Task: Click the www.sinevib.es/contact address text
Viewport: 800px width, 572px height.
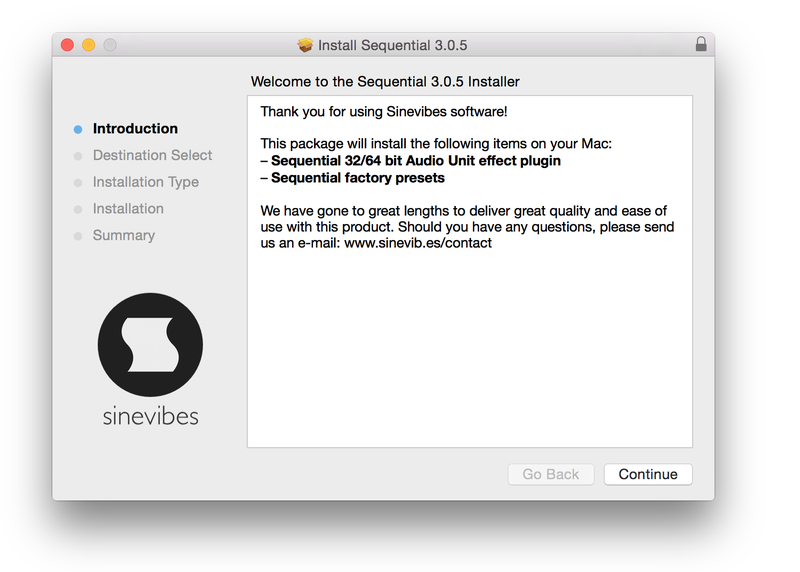Action: point(418,243)
